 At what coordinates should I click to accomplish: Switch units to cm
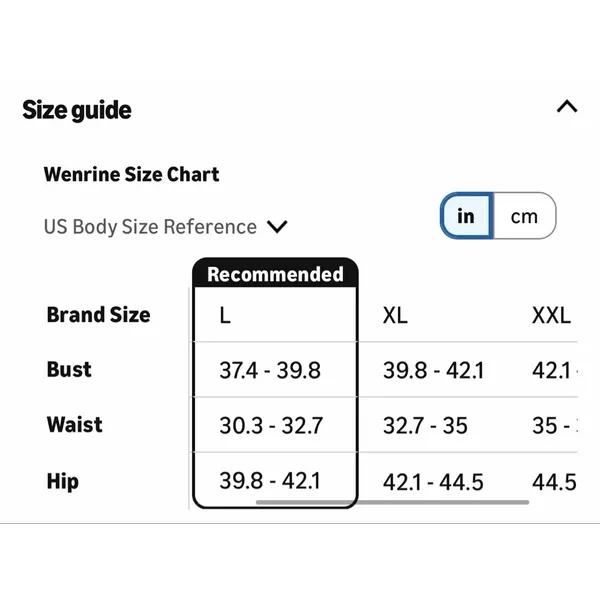(x=524, y=216)
